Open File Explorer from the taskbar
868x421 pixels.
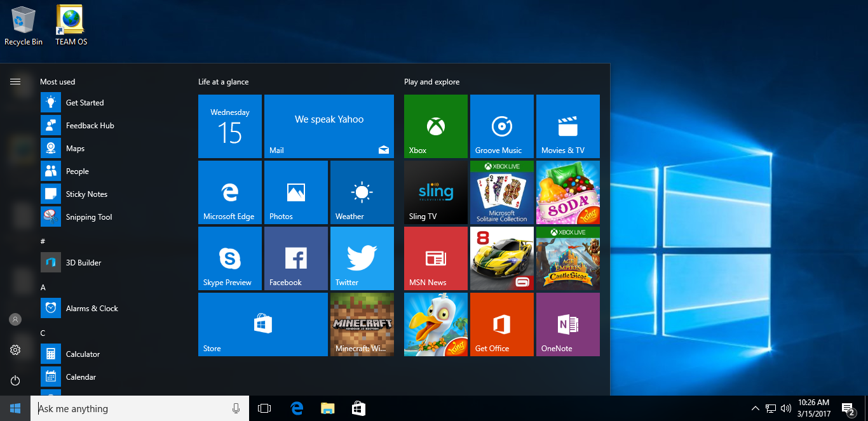[327, 408]
